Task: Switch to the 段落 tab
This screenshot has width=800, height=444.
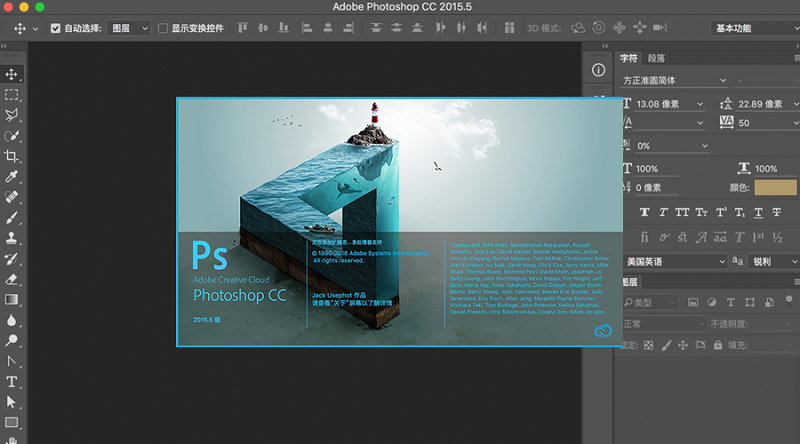Action: tap(656, 58)
